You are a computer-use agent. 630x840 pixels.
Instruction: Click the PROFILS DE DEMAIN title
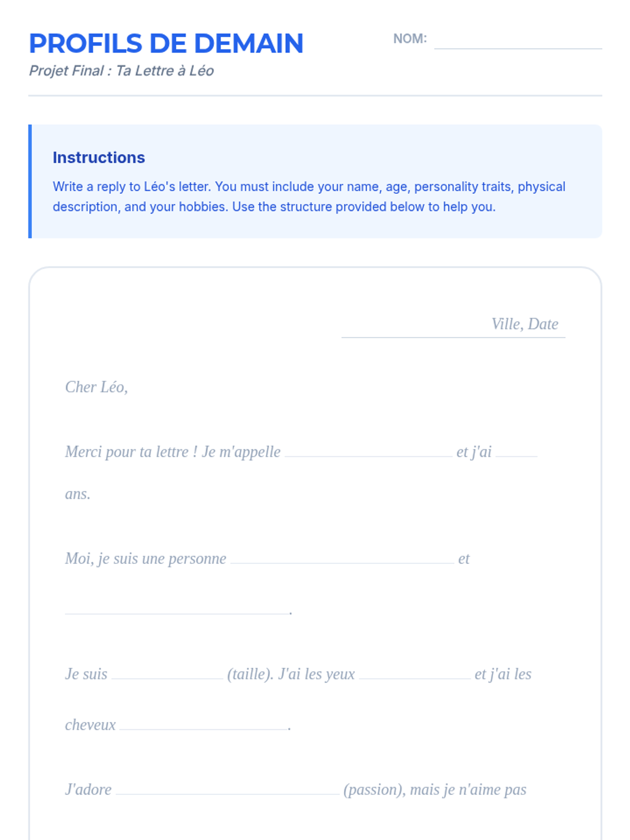coord(166,44)
